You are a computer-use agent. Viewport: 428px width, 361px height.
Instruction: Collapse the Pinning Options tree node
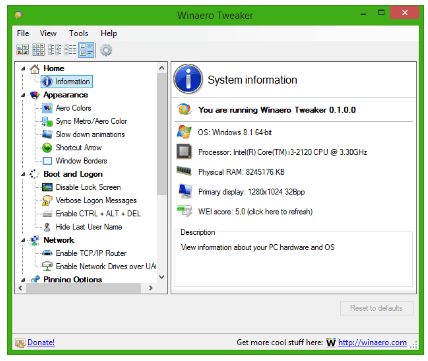(23, 280)
